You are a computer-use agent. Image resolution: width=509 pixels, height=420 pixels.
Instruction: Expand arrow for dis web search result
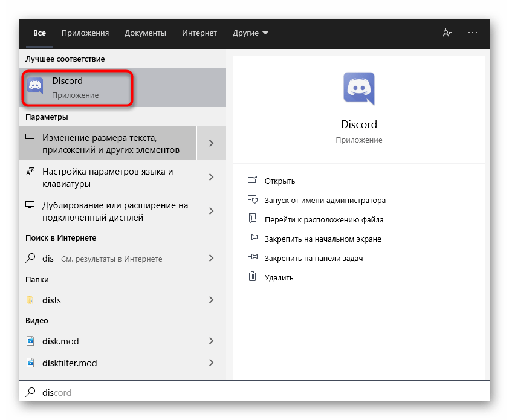212,258
